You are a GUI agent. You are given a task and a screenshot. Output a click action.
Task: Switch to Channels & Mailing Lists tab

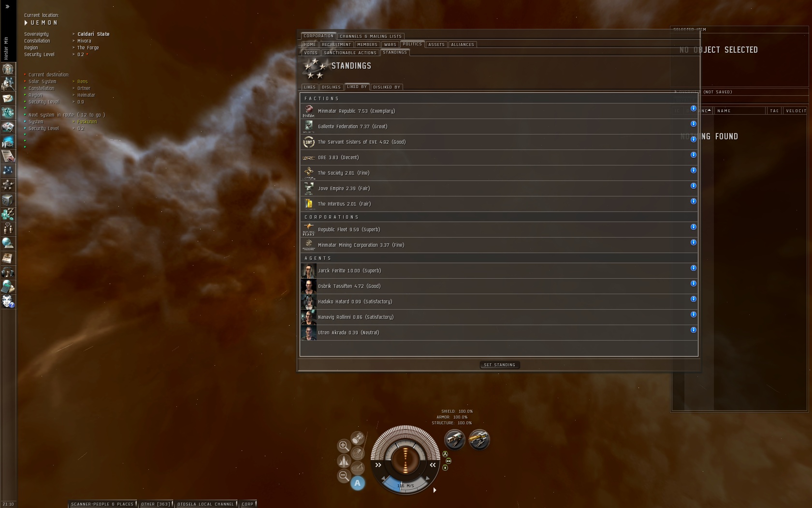point(371,36)
